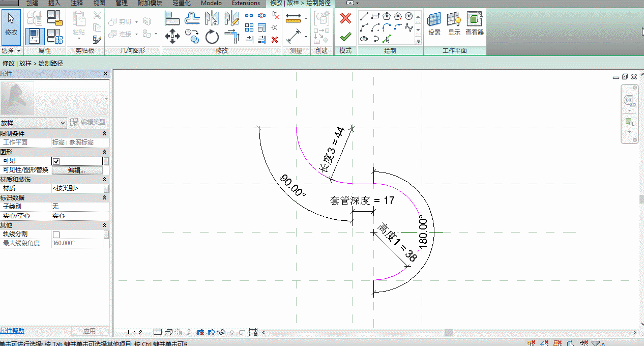Collapse the 标识数据 section
The height and width of the screenshot is (346, 644).
click(x=105, y=197)
